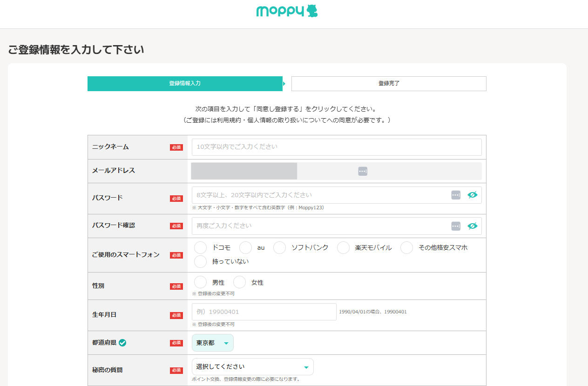588x386 pixels.
Task: Toggle password visibility eye in パスワード field
Action: click(x=473, y=195)
